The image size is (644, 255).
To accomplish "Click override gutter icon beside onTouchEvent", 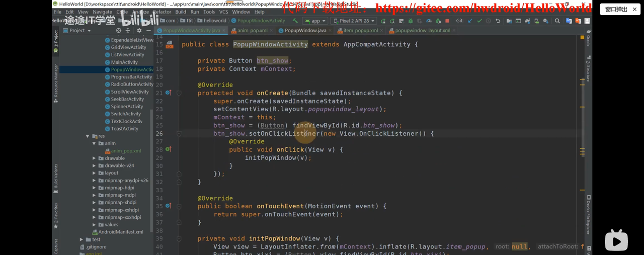I will [x=169, y=206].
